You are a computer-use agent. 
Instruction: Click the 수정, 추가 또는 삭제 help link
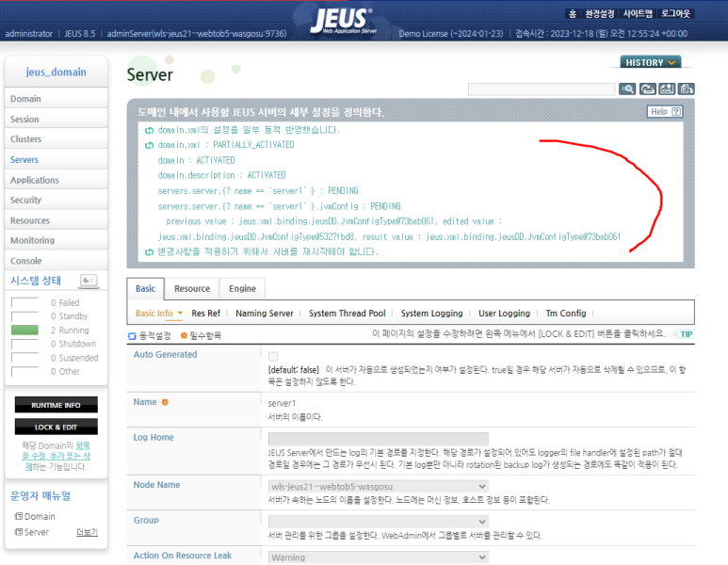coord(57,456)
